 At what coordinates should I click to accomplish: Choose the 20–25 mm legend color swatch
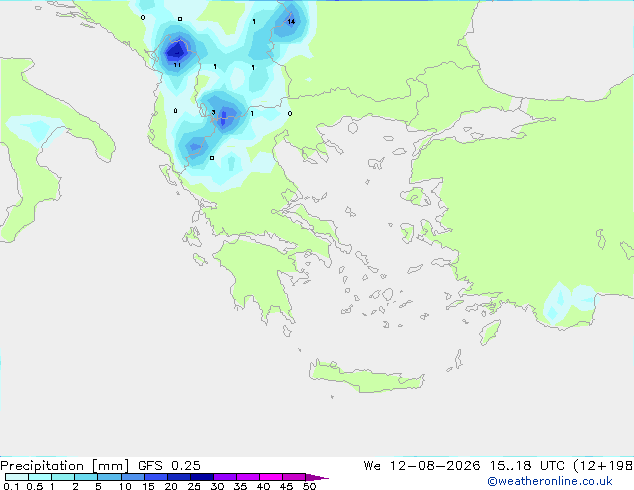(178, 477)
